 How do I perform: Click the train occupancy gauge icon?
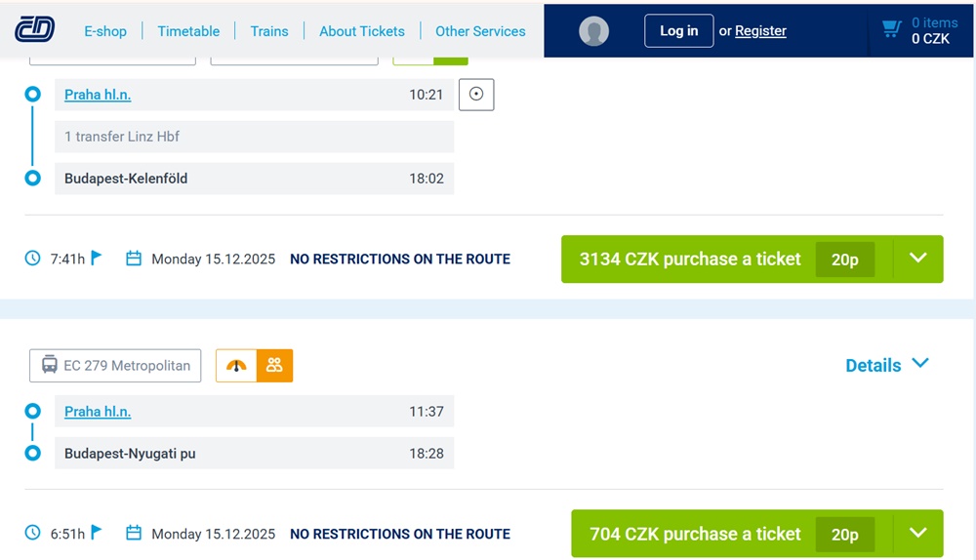tap(236, 365)
